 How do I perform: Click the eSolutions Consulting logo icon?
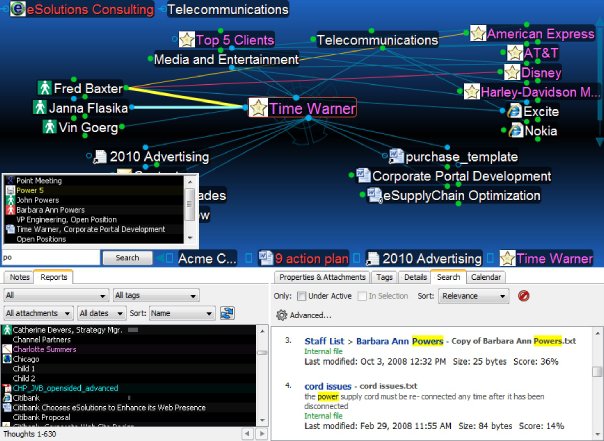coord(18,8)
